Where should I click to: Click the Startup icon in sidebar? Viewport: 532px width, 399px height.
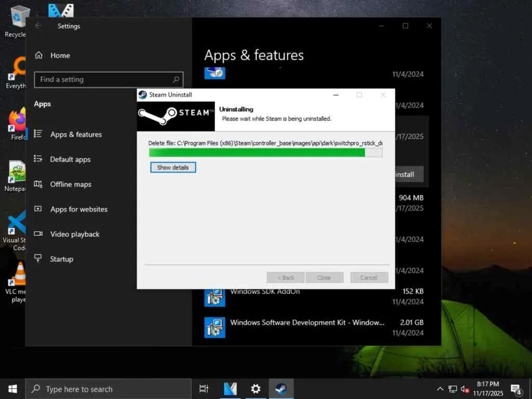click(x=38, y=258)
